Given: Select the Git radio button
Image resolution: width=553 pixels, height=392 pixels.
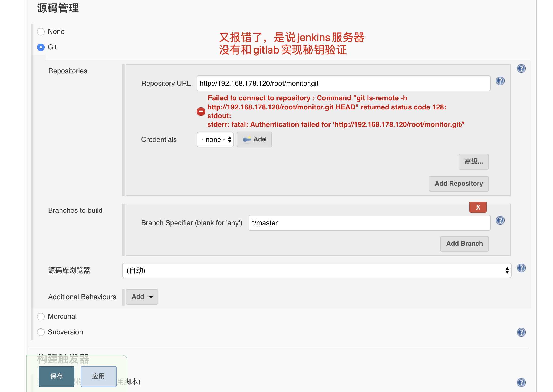Looking at the screenshot, I should [41, 47].
